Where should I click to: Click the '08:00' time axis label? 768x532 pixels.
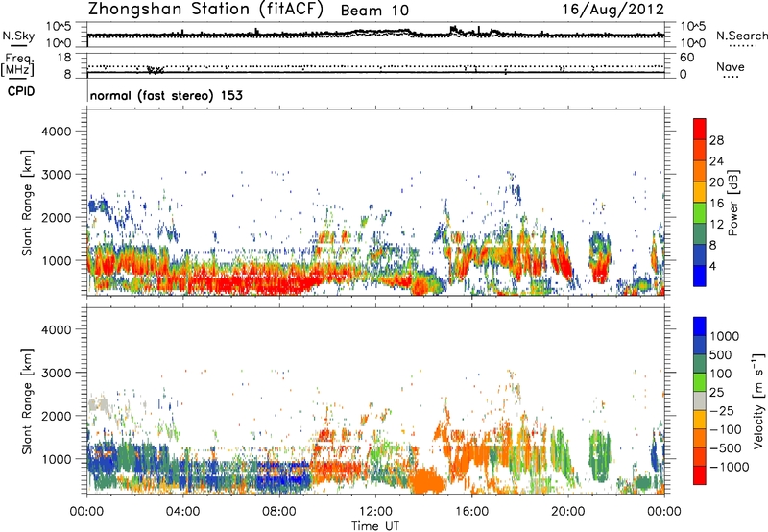click(x=279, y=512)
